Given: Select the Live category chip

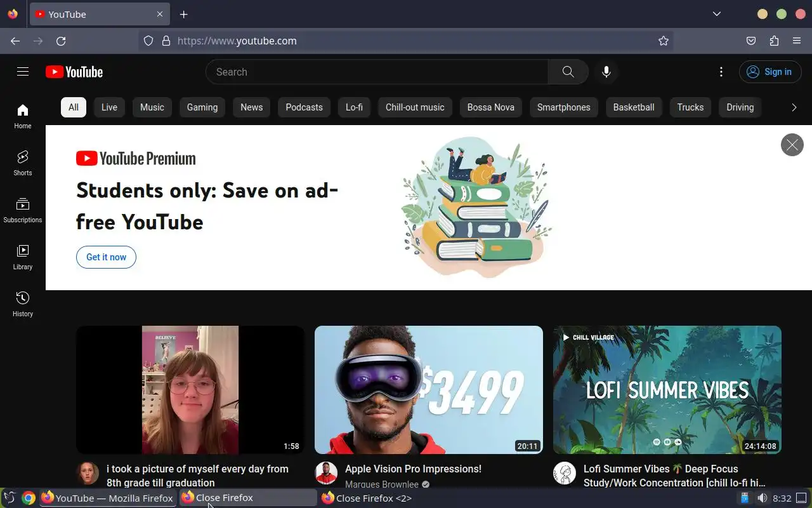Looking at the screenshot, I should 109,107.
